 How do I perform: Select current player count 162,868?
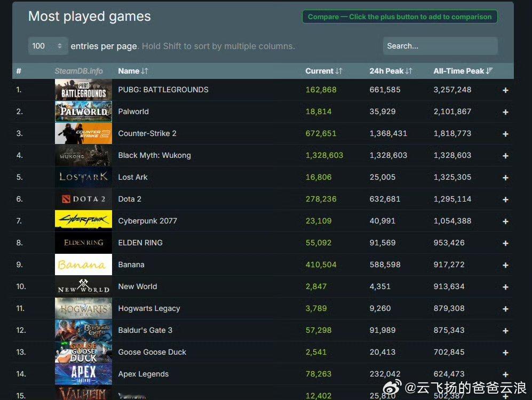(x=321, y=90)
